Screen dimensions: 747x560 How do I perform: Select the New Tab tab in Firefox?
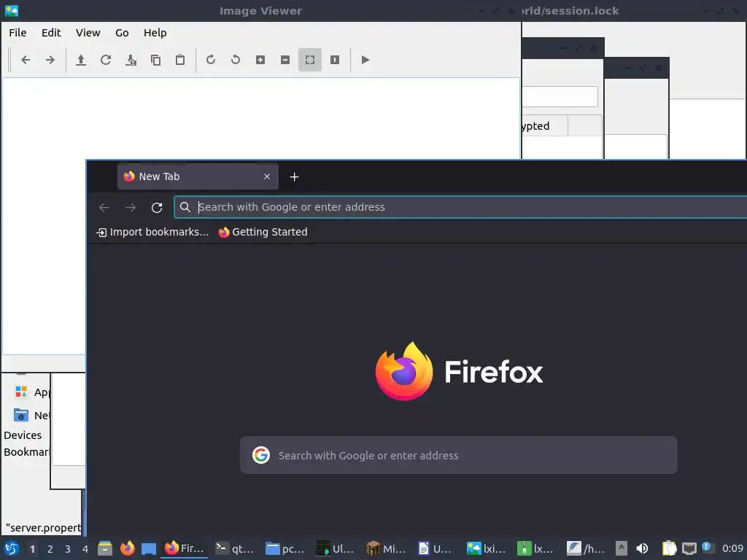pyautogui.click(x=198, y=176)
